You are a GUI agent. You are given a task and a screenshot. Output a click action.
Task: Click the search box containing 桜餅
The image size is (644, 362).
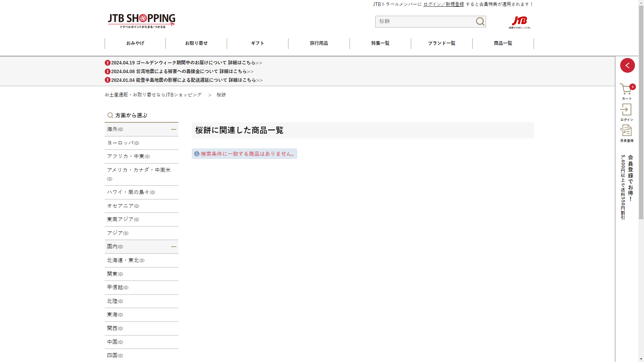point(424,21)
